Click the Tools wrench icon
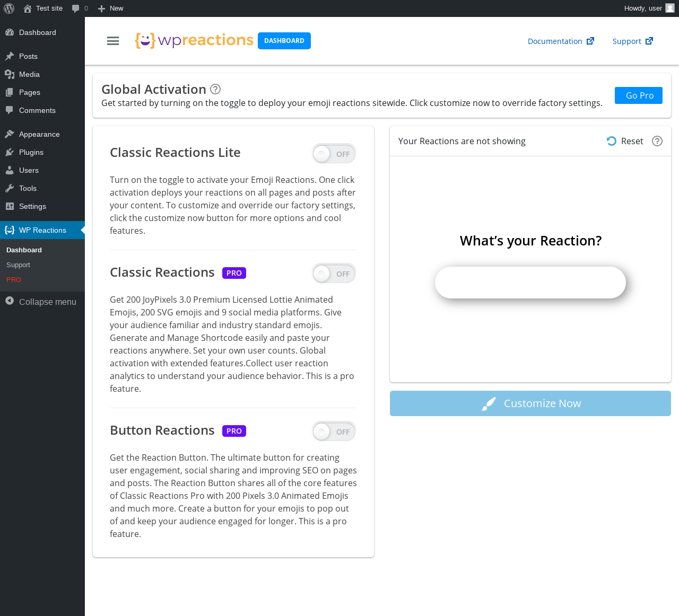Screen dimensions: 679x616 (10, 188)
